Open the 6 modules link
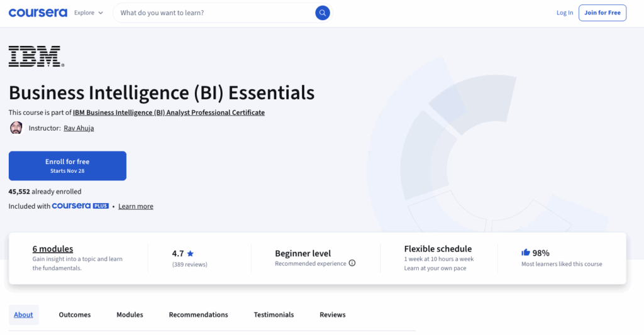The image size is (644, 335). point(53,249)
